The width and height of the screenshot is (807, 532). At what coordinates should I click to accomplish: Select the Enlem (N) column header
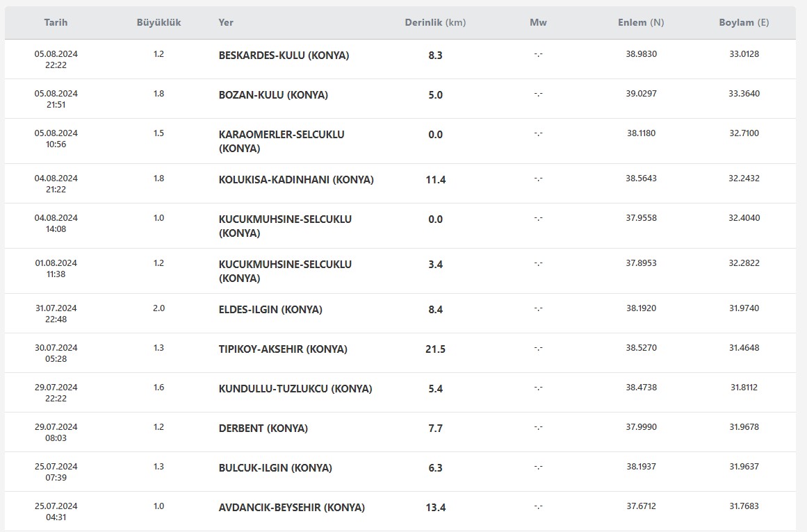[x=642, y=23]
